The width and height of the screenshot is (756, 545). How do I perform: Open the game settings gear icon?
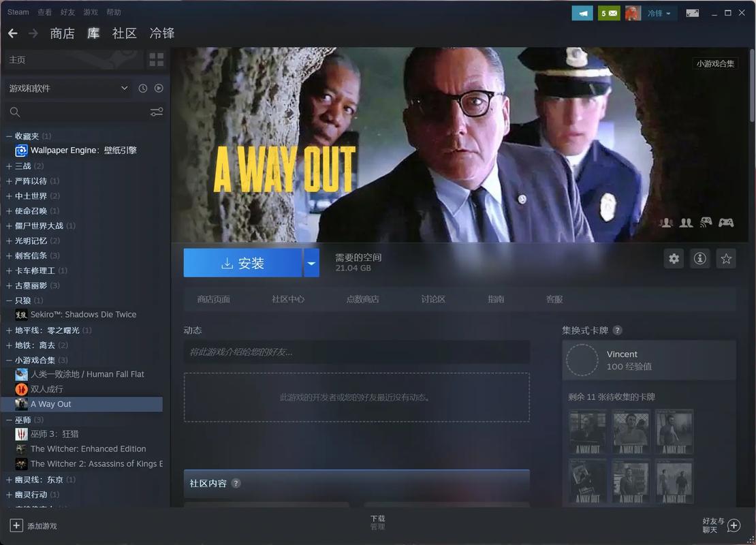click(x=674, y=258)
